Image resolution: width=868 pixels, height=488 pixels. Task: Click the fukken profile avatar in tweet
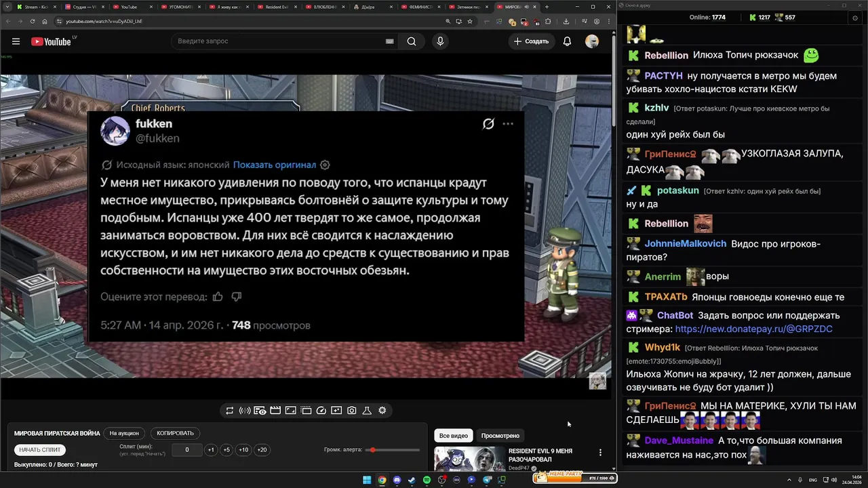[x=115, y=130]
